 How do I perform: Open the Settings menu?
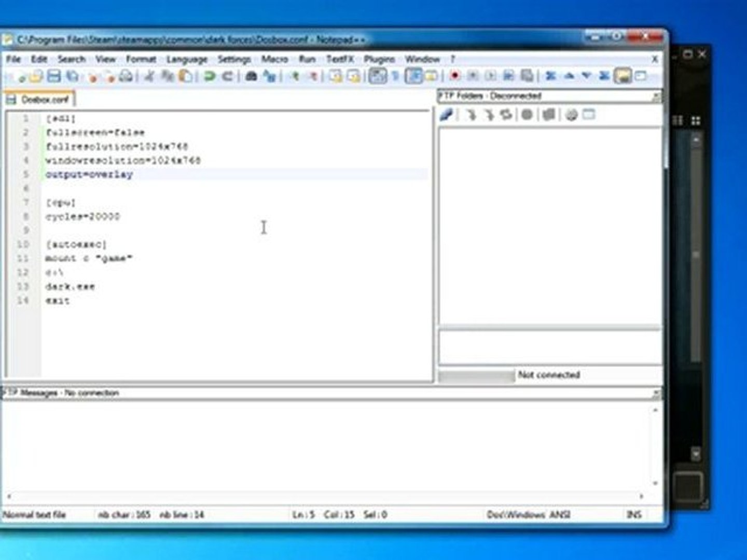(x=234, y=59)
